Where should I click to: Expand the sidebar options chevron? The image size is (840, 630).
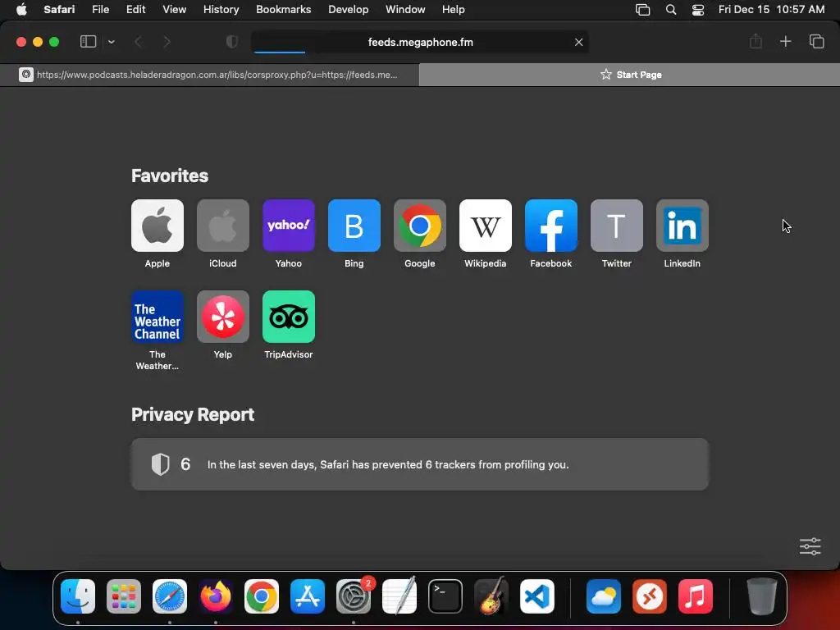(111, 42)
